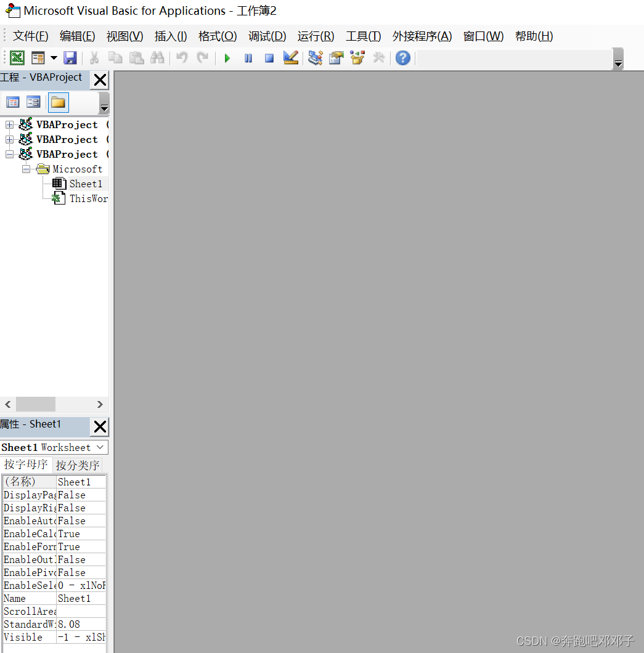Edit the (名称) property value Sheet1
The width and height of the screenshot is (644, 653).
(81, 482)
